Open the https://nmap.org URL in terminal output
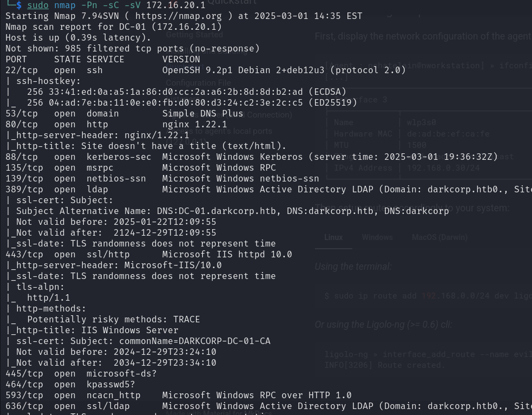 pos(179,16)
